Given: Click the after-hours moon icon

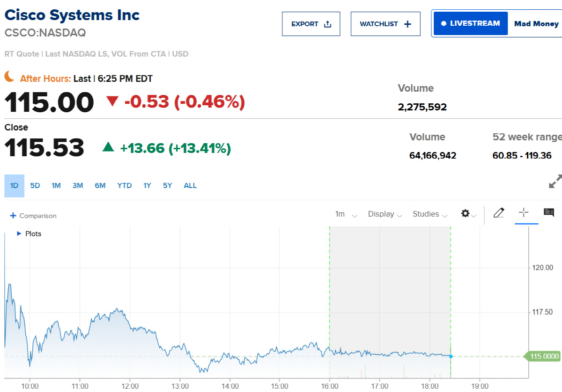Looking at the screenshot, I should pyautogui.click(x=10, y=77).
